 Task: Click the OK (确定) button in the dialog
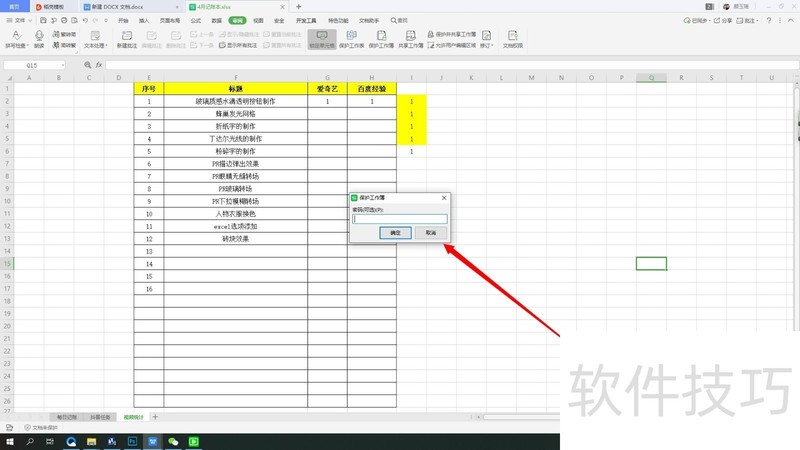395,233
